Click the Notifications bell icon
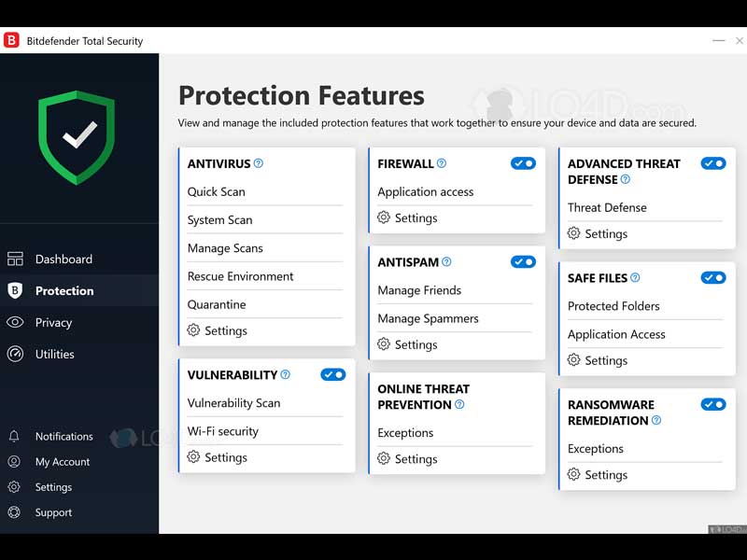The image size is (747, 560). pyautogui.click(x=14, y=437)
